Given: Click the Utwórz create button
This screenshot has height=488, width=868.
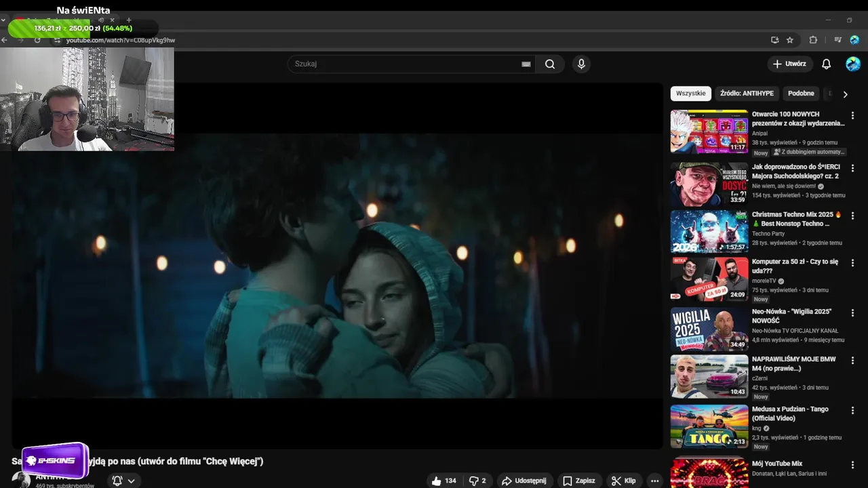Looking at the screenshot, I should click(789, 64).
